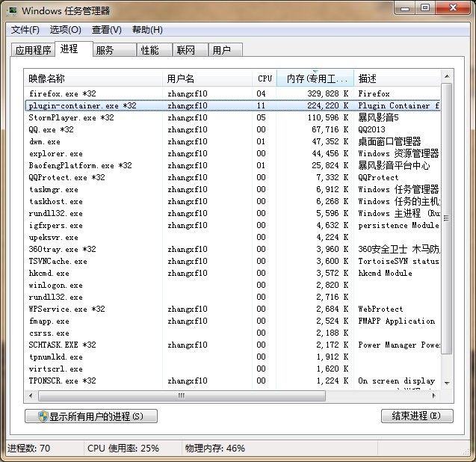Switch to the 性能 tab

(x=155, y=50)
